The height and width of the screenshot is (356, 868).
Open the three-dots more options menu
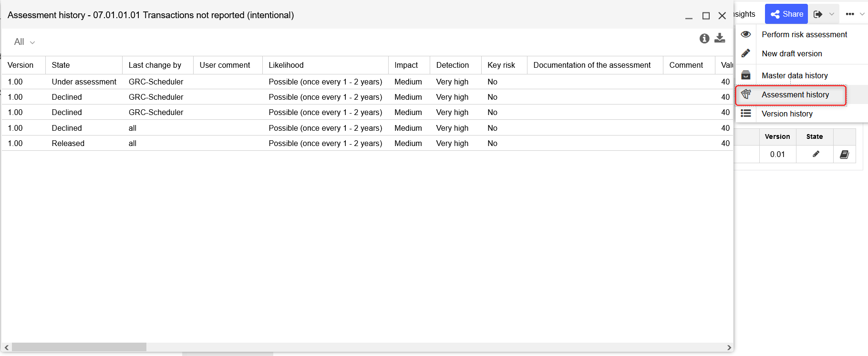pyautogui.click(x=850, y=14)
